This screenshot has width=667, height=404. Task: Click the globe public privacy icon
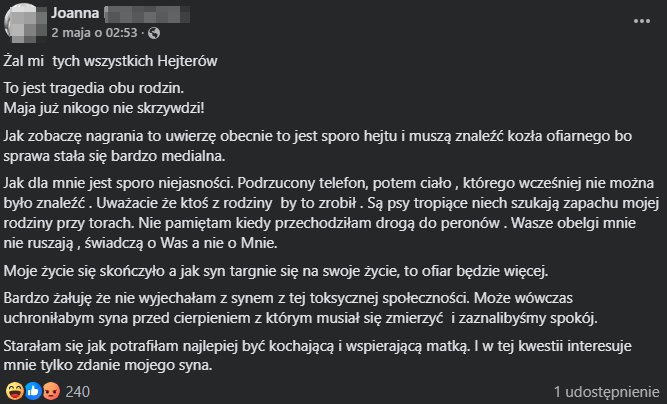coord(154,33)
